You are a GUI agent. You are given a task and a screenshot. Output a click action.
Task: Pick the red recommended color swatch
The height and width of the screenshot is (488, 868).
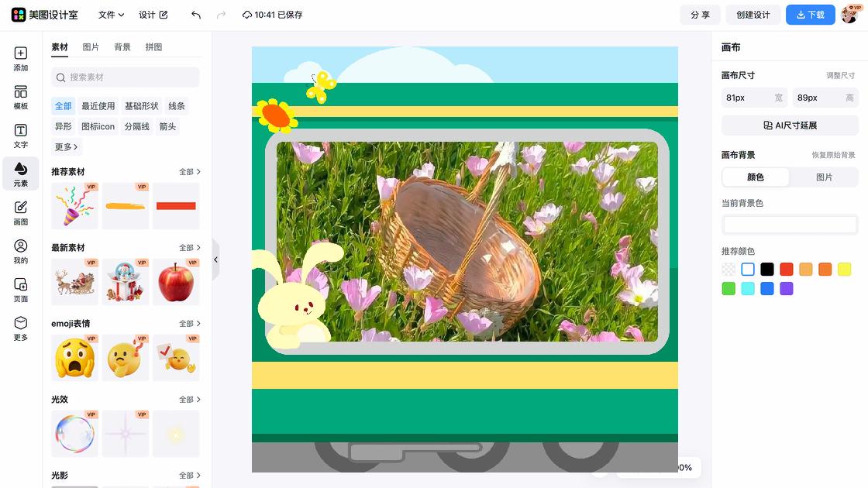(x=787, y=270)
